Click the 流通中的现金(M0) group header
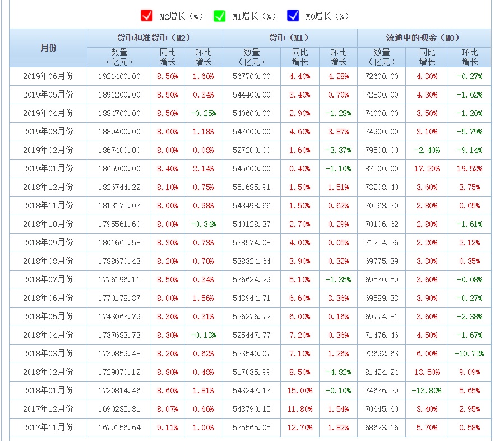Viewport: 504px width, 441px height. tap(423, 38)
